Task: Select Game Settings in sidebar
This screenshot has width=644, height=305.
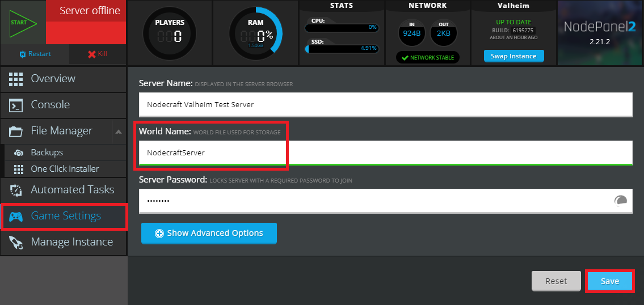Action: pos(63,216)
